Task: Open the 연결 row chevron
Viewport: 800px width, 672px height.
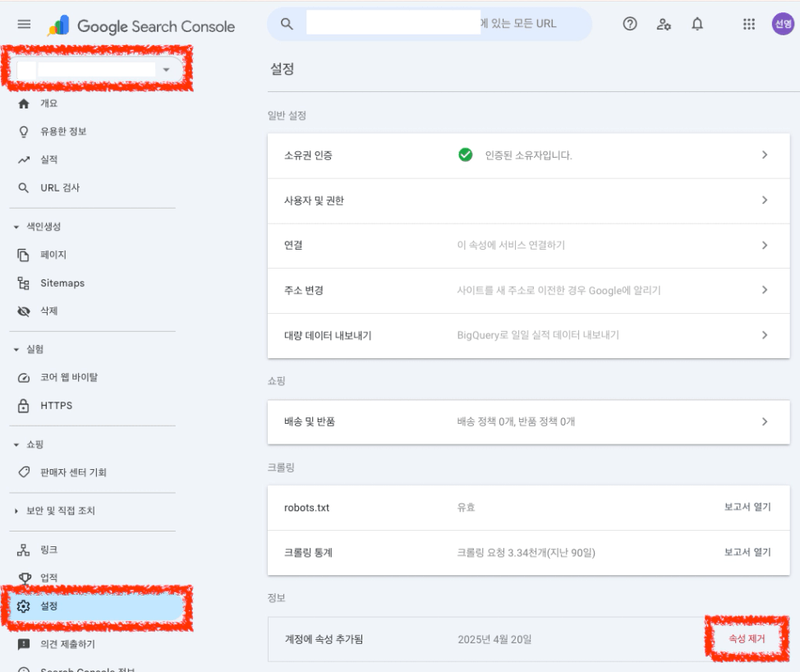Action: [x=765, y=245]
